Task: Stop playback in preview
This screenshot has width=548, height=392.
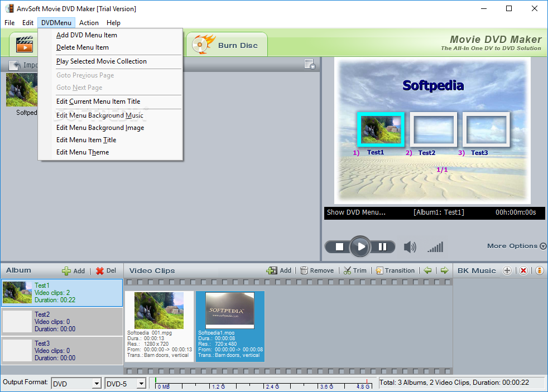Action: click(339, 247)
